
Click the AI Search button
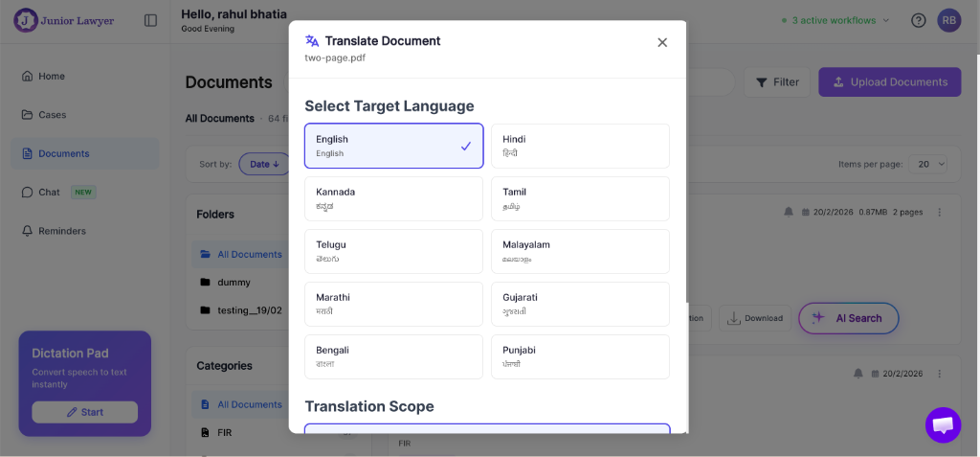848,318
